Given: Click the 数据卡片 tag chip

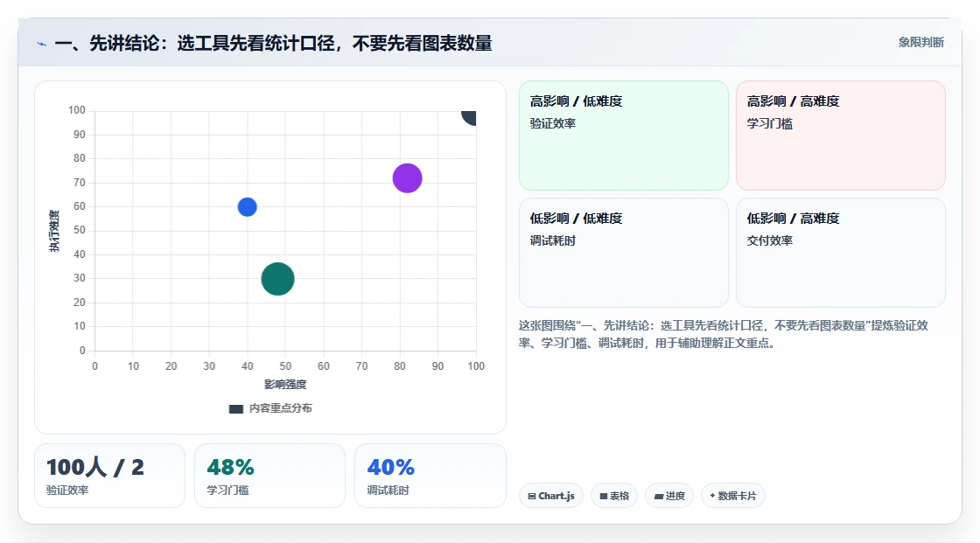Looking at the screenshot, I should pyautogui.click(x=733, y=496).
